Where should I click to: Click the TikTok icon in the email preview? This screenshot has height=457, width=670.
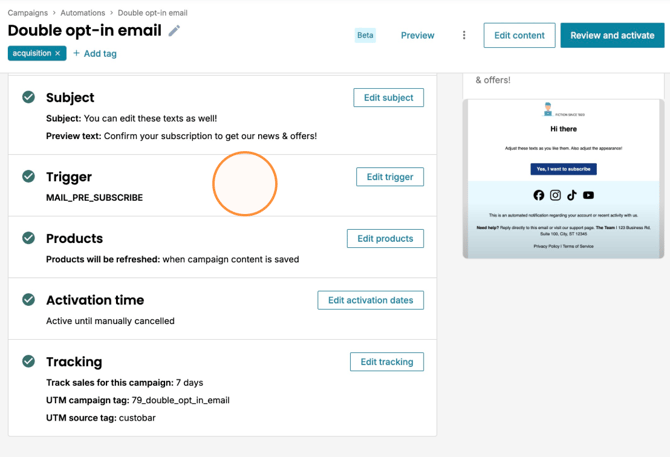click(x=572, y=195)
